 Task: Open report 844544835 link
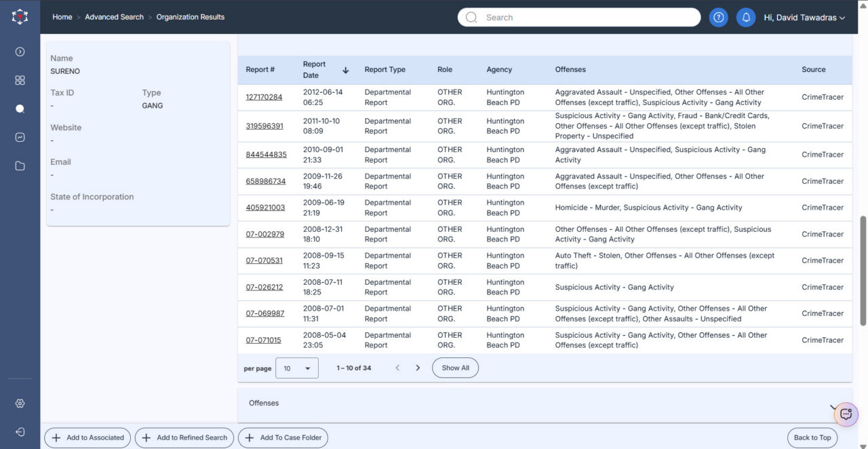click(266, 155)
